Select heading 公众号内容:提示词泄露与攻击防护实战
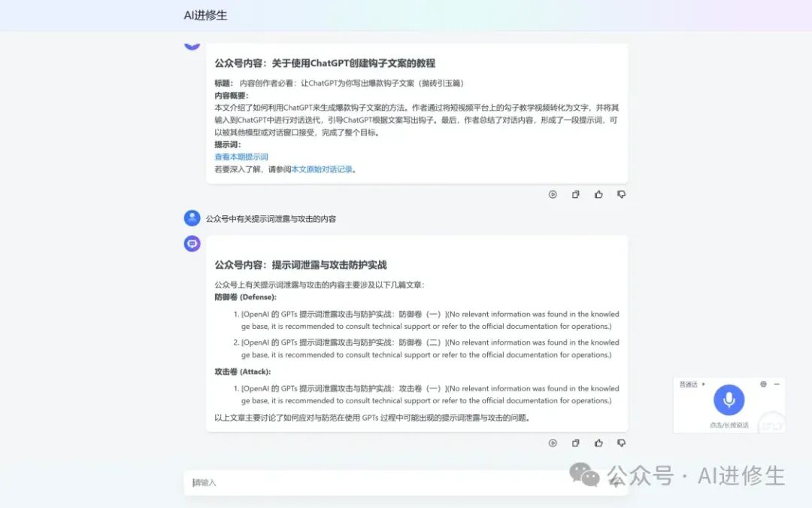812x508 pixels. pyautogui.click(x=300, y=265)
